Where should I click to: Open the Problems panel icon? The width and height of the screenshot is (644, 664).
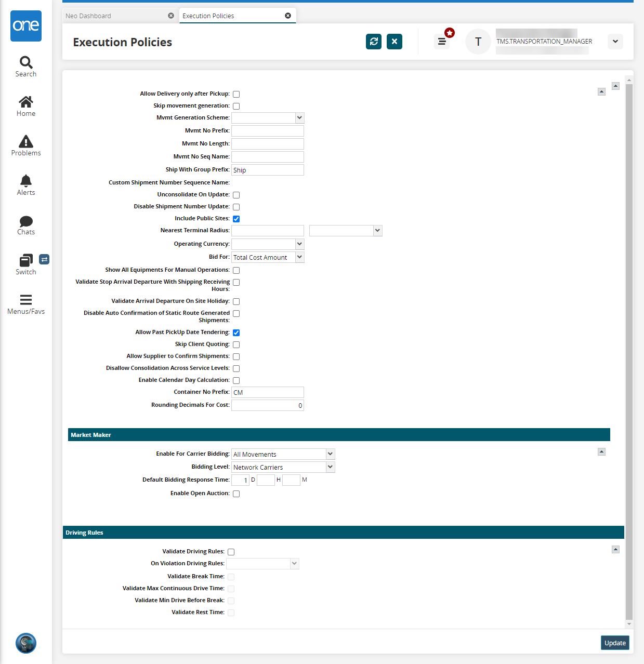pyautogui.click(x=26, y=145)
